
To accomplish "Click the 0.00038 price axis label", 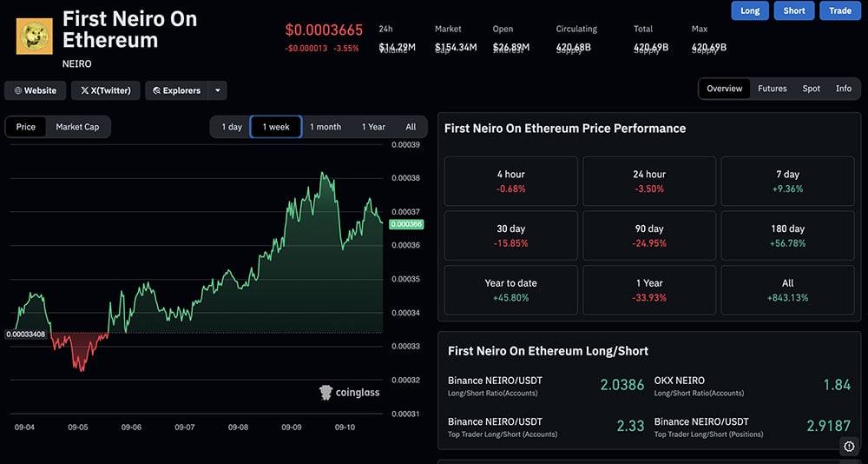I will point(405,178).
